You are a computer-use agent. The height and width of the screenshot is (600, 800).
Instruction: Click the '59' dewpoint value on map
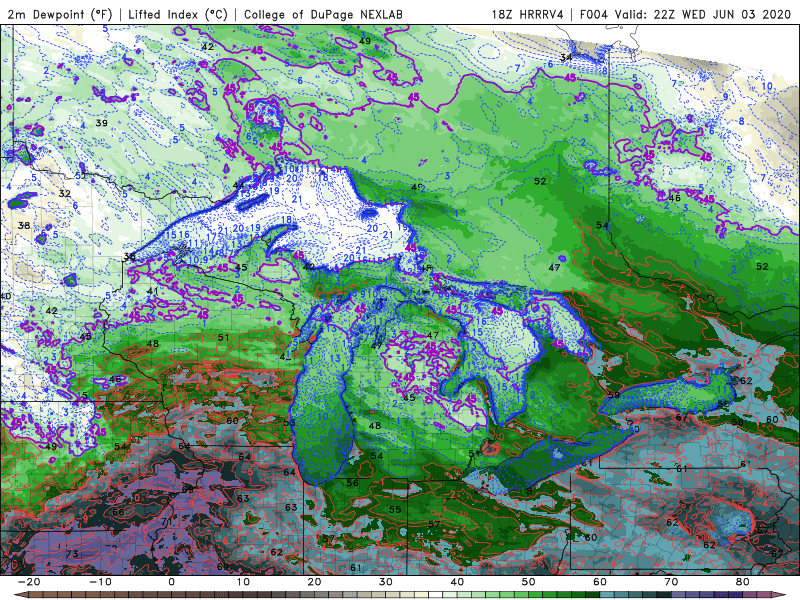point(614,395)
